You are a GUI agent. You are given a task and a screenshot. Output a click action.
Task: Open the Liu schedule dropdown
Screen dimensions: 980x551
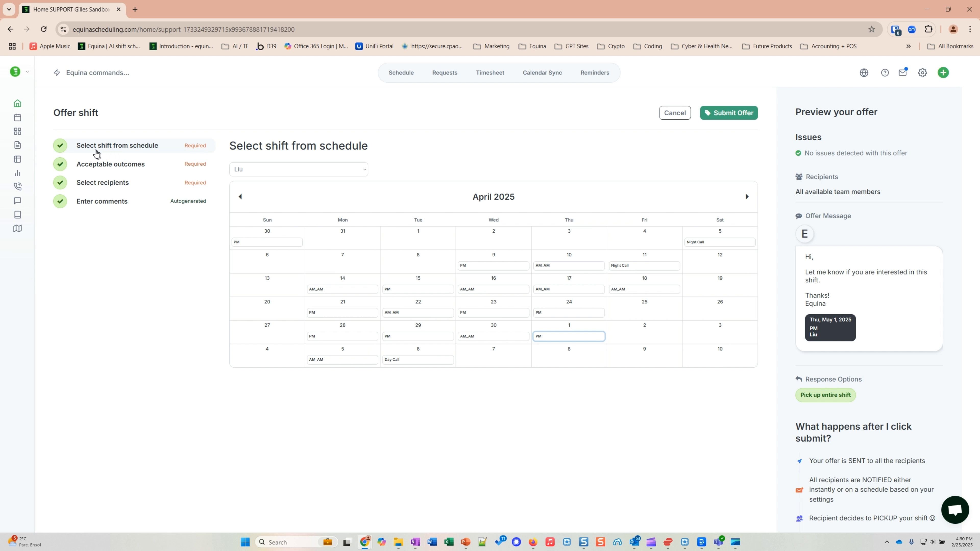299,169
